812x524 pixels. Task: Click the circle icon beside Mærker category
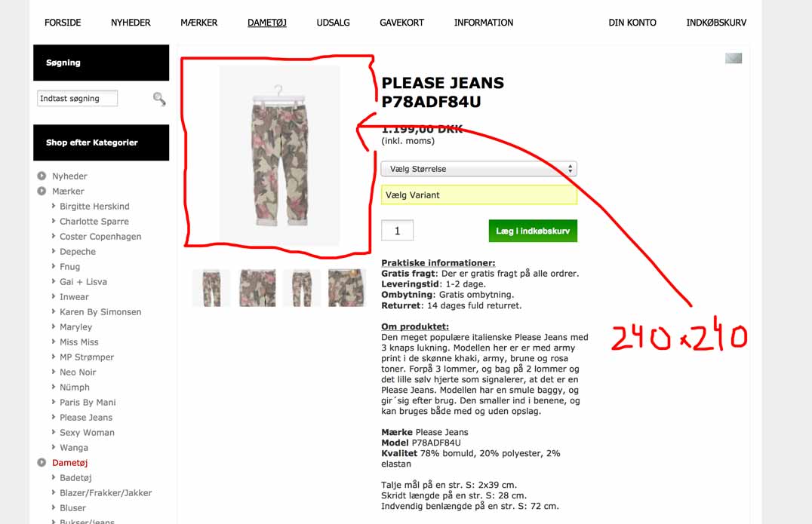click(42, 191)
